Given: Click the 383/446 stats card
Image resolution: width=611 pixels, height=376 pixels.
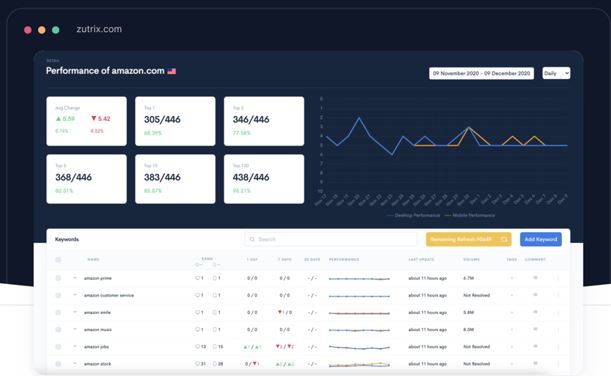Looking at the screenshot, I should tap(175, 179).
